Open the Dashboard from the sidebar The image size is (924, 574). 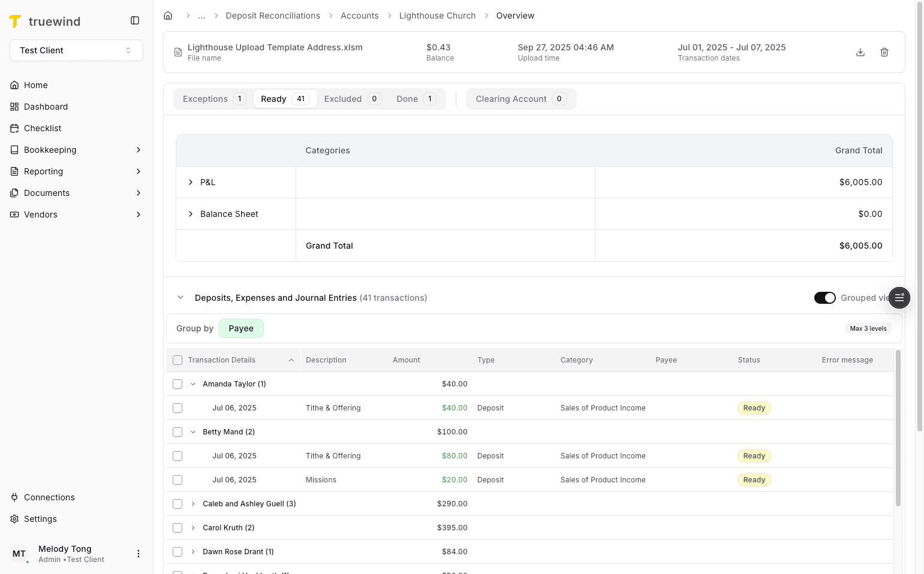(46, 107)
